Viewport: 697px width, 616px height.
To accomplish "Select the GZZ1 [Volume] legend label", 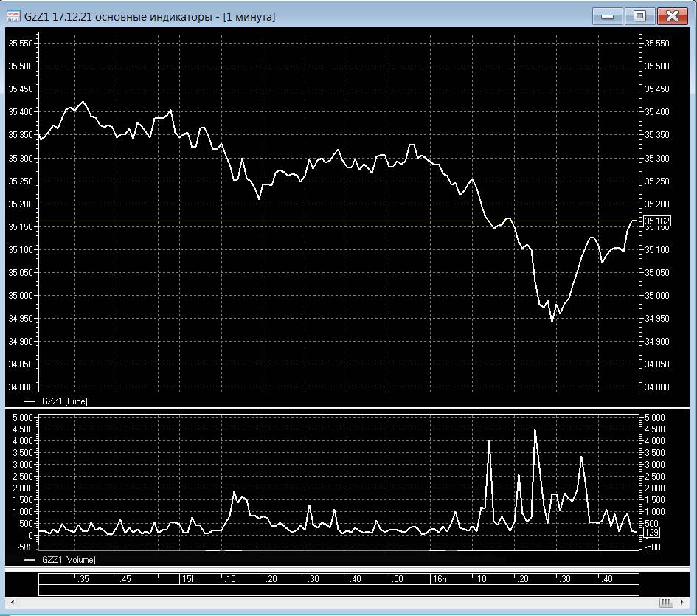I will tap(69, 560).
